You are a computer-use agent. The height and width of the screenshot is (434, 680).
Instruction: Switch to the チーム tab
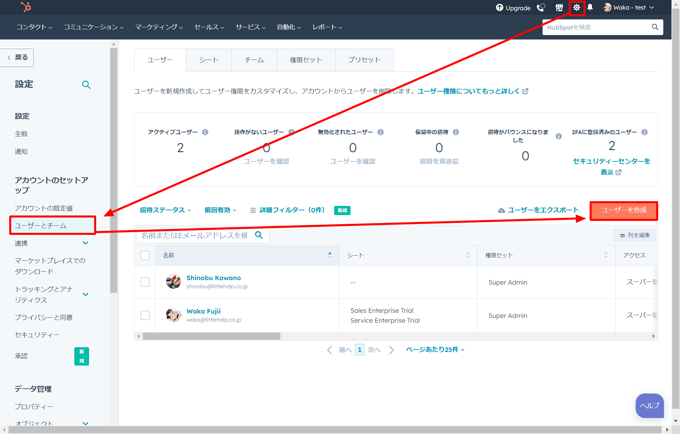(254, 60)
